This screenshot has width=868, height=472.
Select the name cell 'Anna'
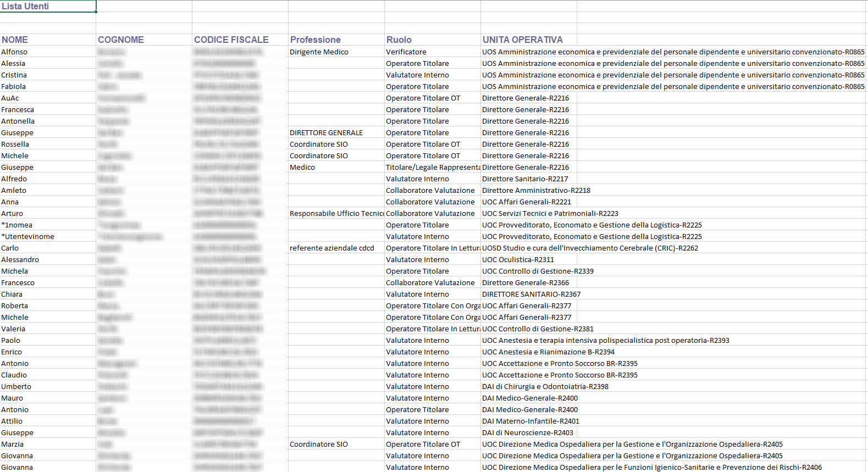(x=48, y=202)
